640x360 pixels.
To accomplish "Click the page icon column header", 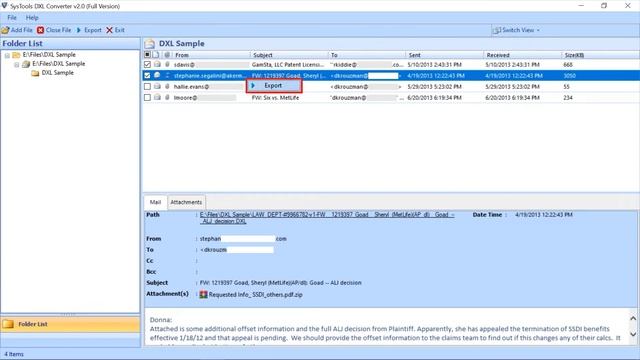I will point(156,55).
